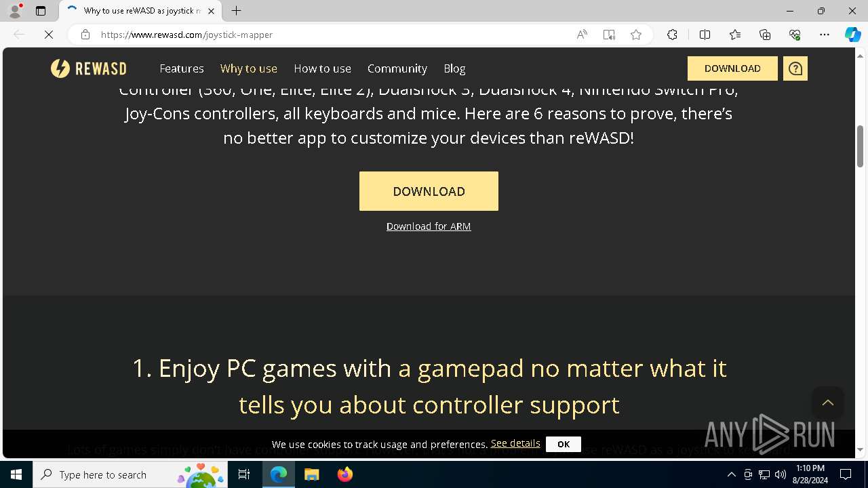This screenshot has height=488, width=868.
Task: Open the How to use menu item
Action: (322, 68)
